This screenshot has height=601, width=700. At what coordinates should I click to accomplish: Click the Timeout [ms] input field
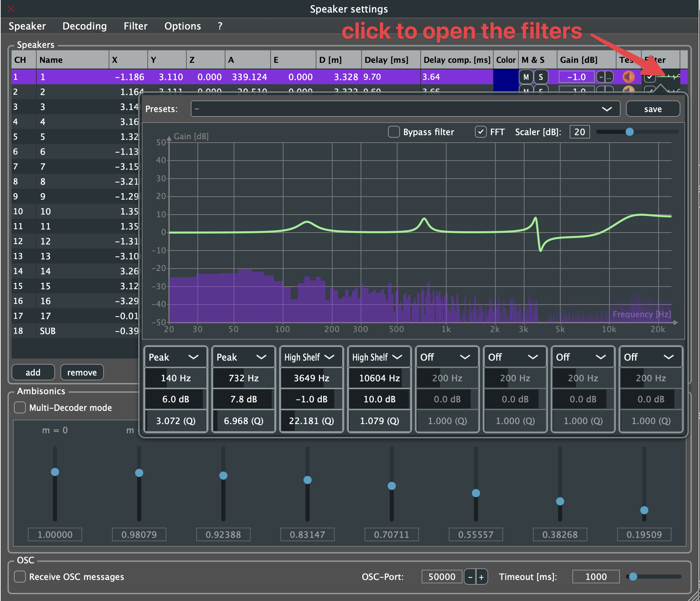click(595, 577)
